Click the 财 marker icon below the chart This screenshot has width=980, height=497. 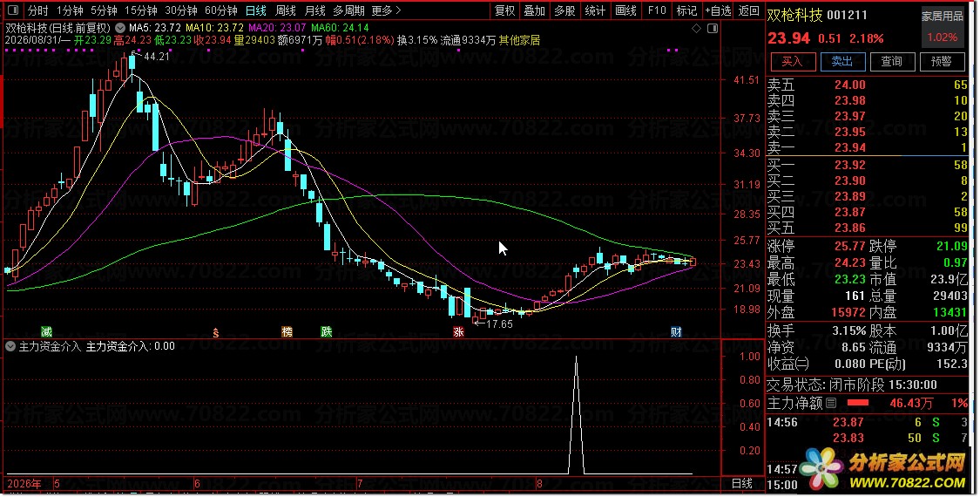676,331
